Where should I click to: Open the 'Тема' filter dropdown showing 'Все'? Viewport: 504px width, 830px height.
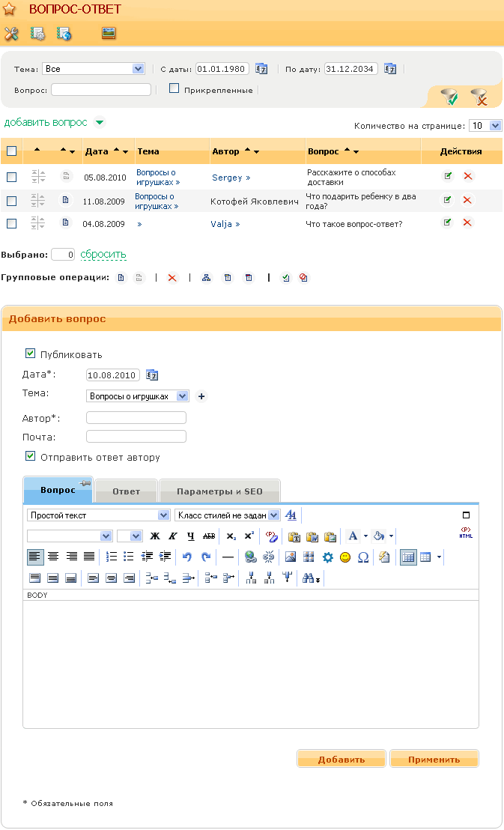93,69
